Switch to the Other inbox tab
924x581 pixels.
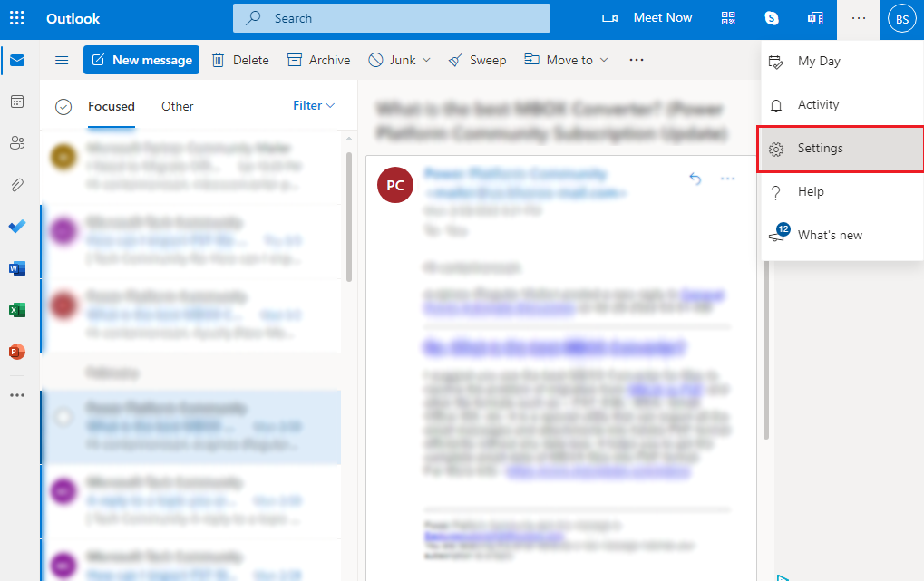pos(178,107)
